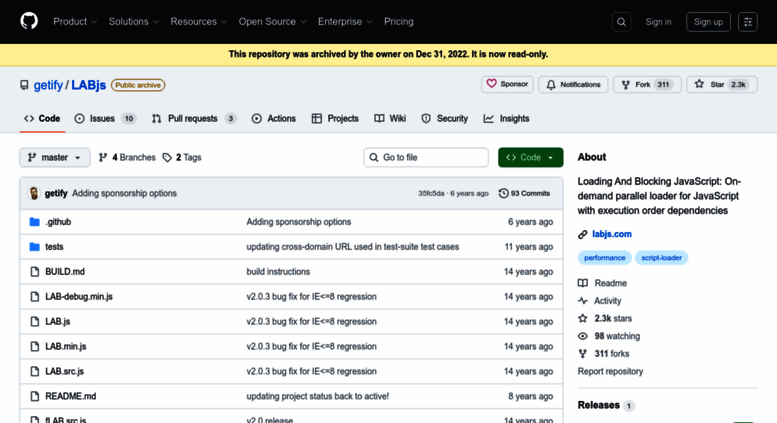Click Report repository link
The height and width of the screenshot is (423, 777).
pos(610,371)
